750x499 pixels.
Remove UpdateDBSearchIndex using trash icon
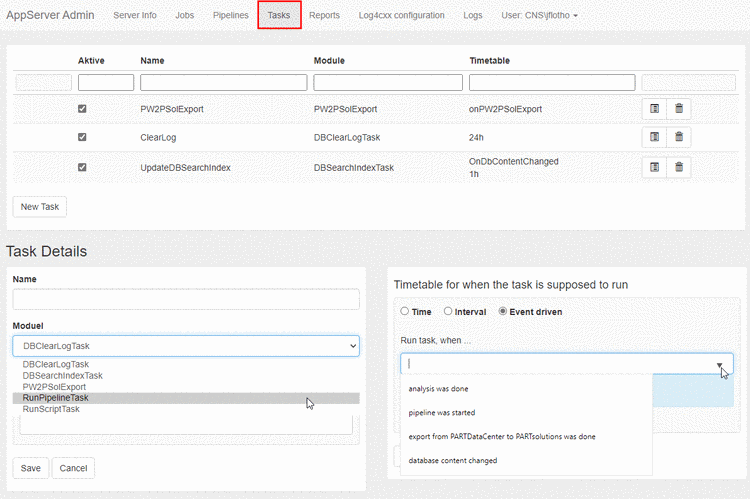679,167
